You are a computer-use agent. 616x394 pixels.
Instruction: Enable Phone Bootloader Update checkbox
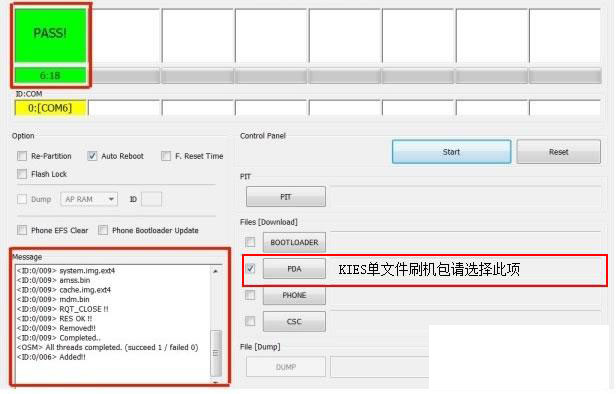coord(103,230)
